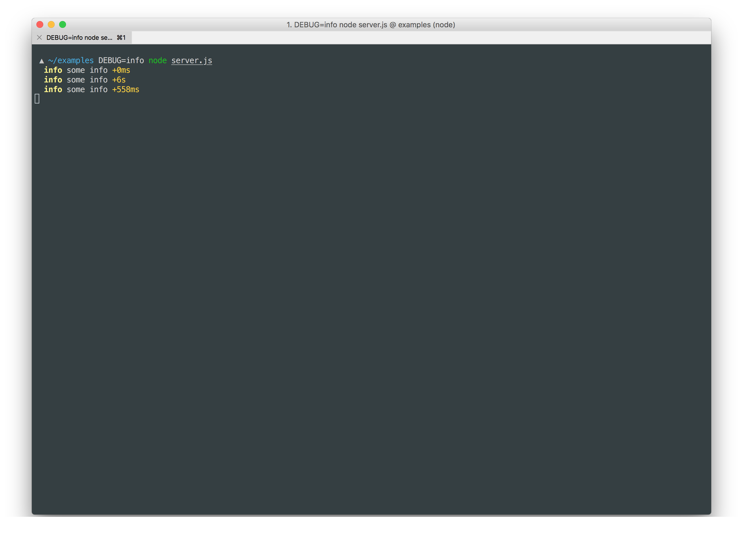Click the +558ms timestamp
743x560 pixels.
pos(125,90)
